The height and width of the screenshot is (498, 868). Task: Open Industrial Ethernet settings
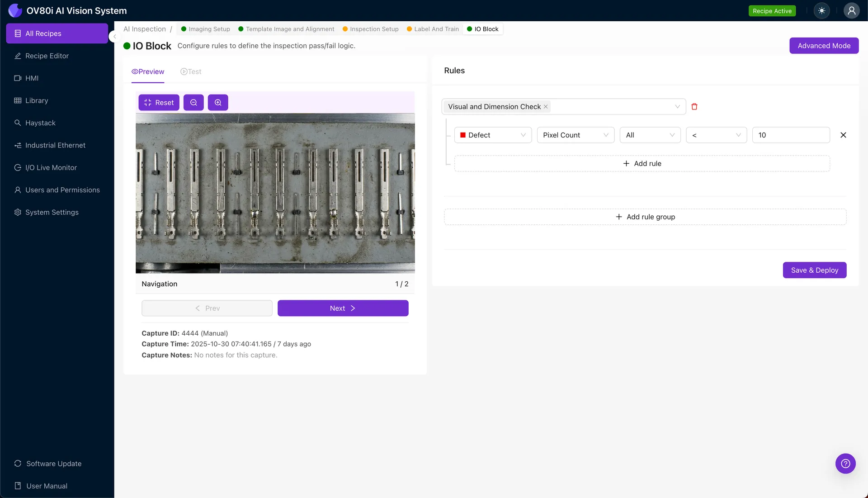tap(55, 145)
